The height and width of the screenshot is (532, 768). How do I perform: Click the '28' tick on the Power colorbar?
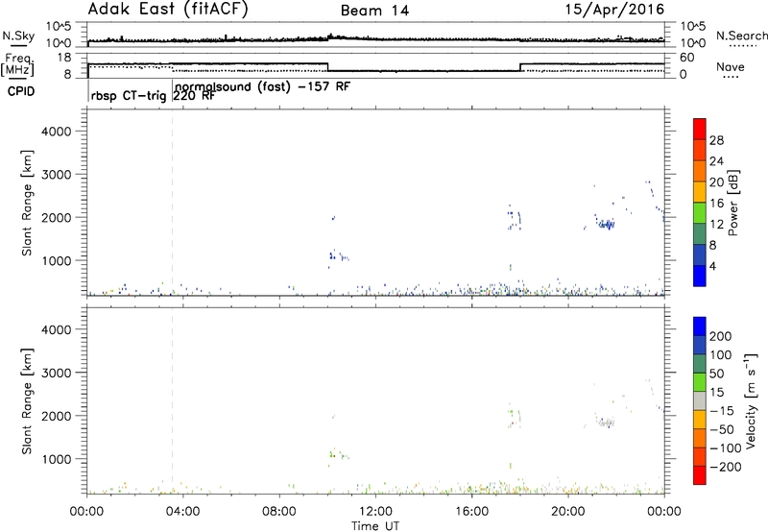pyautogui.click(x=716, y=140)
